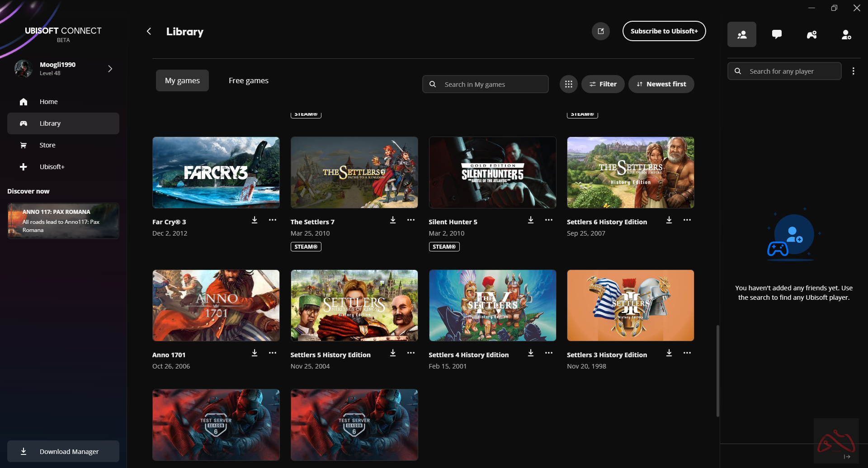Select Store in the sidebar

point(47,145)
